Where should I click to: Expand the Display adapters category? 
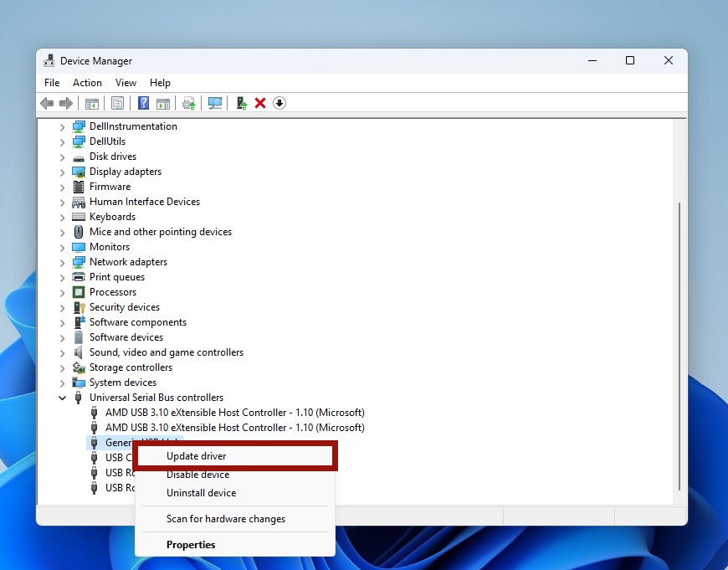pos(62,171)
